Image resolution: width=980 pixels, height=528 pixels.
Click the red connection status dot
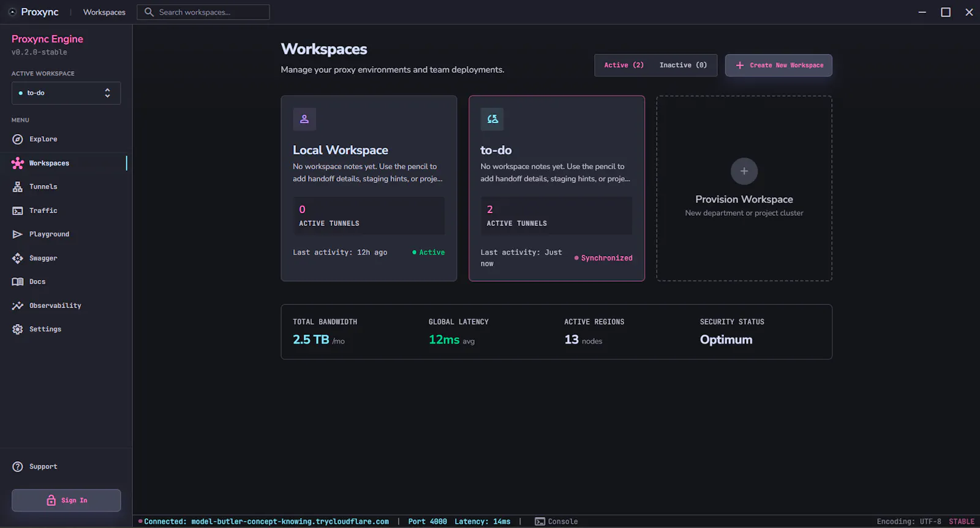point(140,521)
